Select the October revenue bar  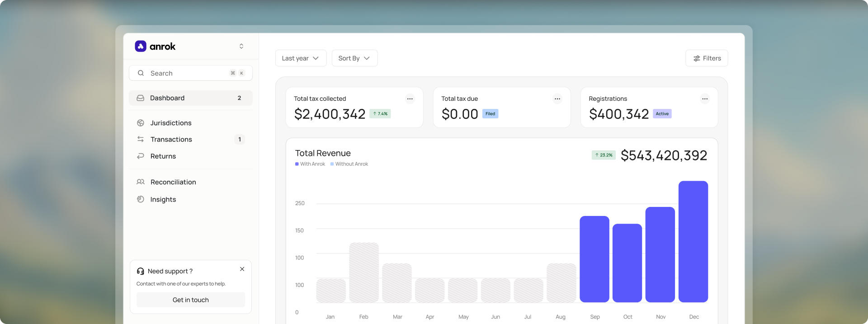[x=627, y=263]
